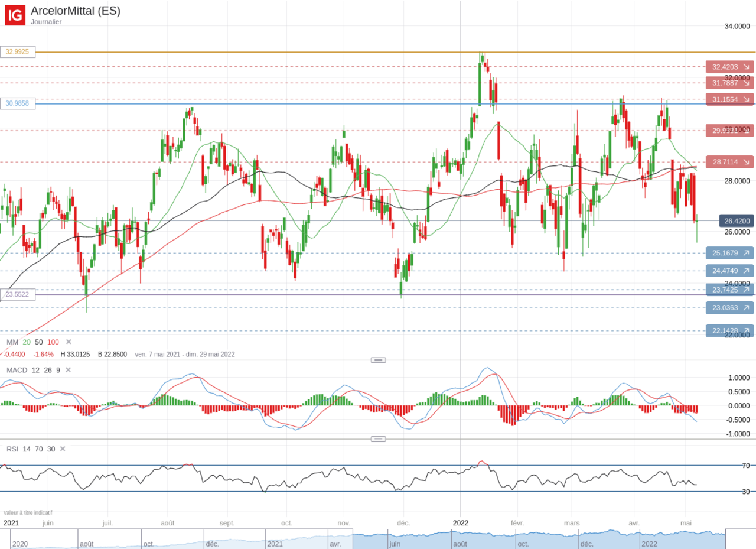The image size is (756, 549).
Task: Click the août month label on time axis
Action: click(168, 523)
